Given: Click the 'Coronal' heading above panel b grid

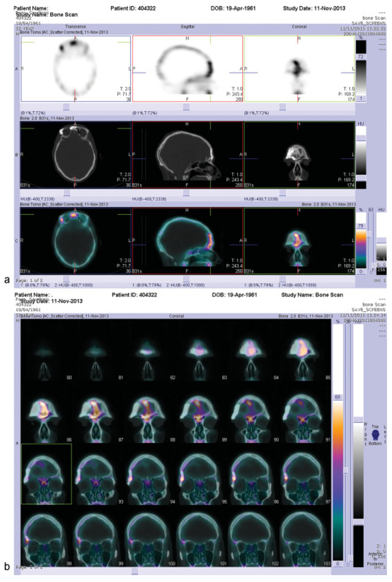Looking at the screenshot, I should (x=177, y=316).
